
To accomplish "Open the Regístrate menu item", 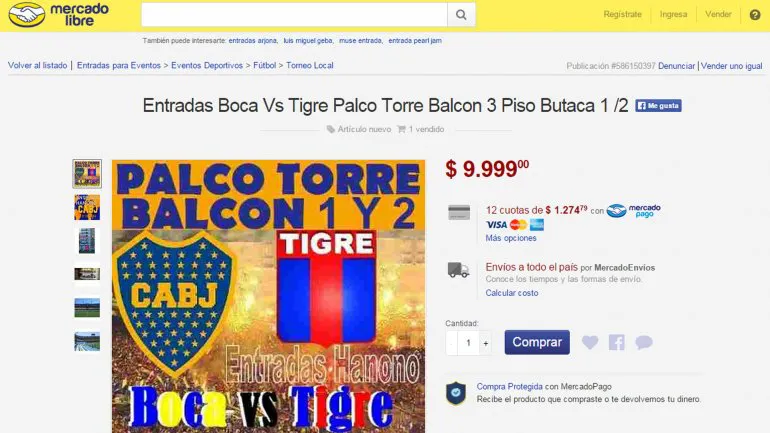I will coord(623,15).
